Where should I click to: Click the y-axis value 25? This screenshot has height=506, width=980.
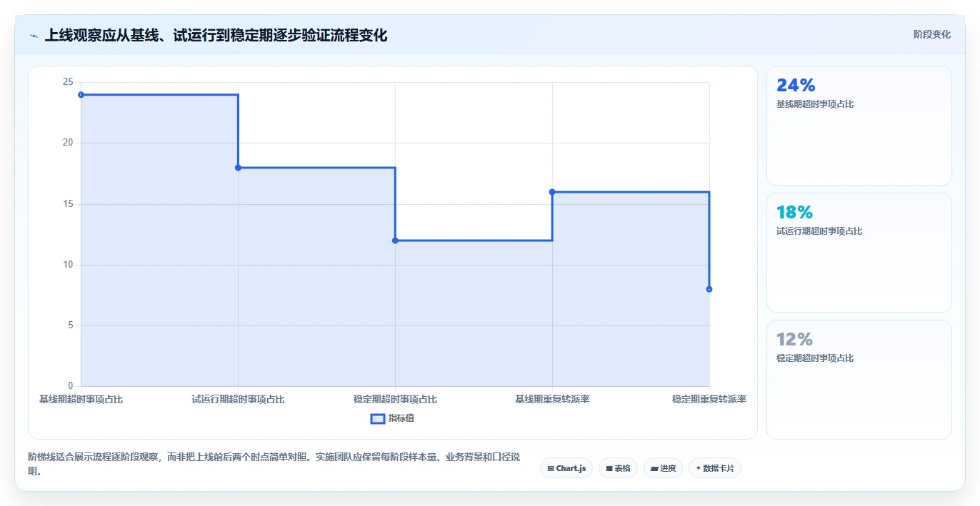(68, 82)
